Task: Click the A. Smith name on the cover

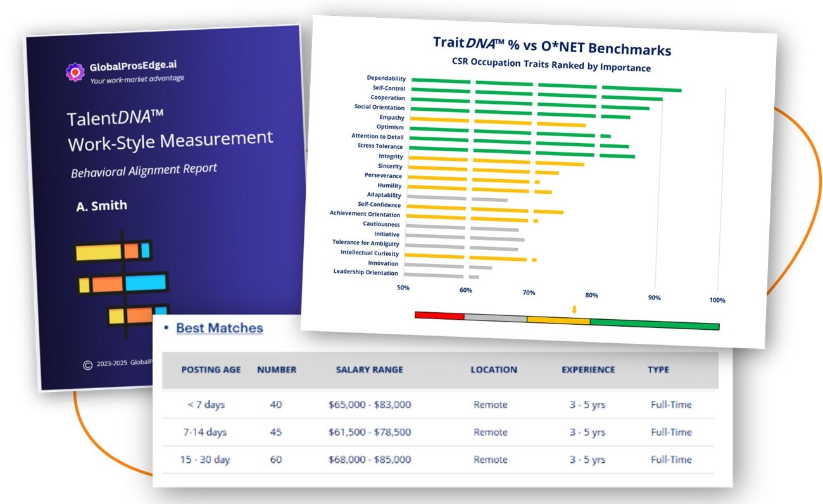Action: [101, 206]
